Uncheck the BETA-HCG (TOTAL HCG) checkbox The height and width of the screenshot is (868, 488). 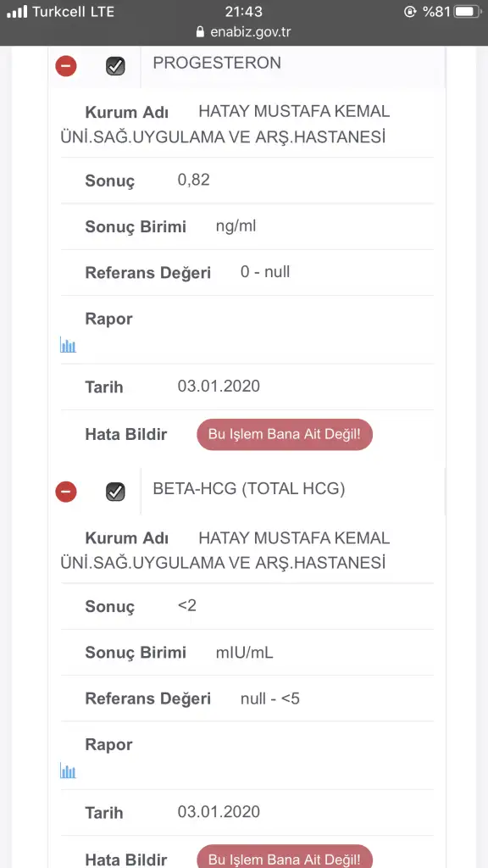tap(115, 492)
